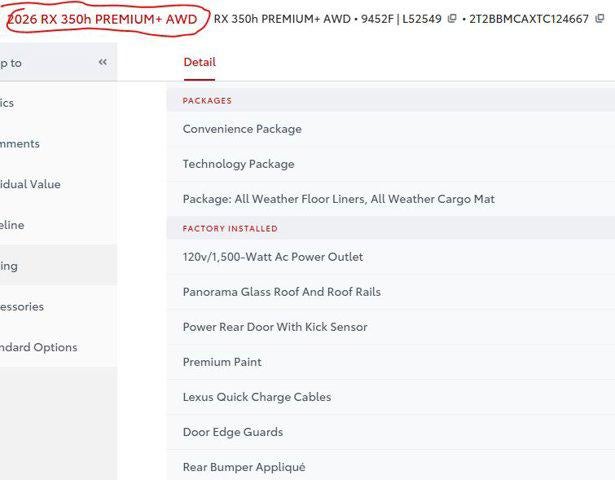Select All Weather Floor Liners package row

point(338,199)
